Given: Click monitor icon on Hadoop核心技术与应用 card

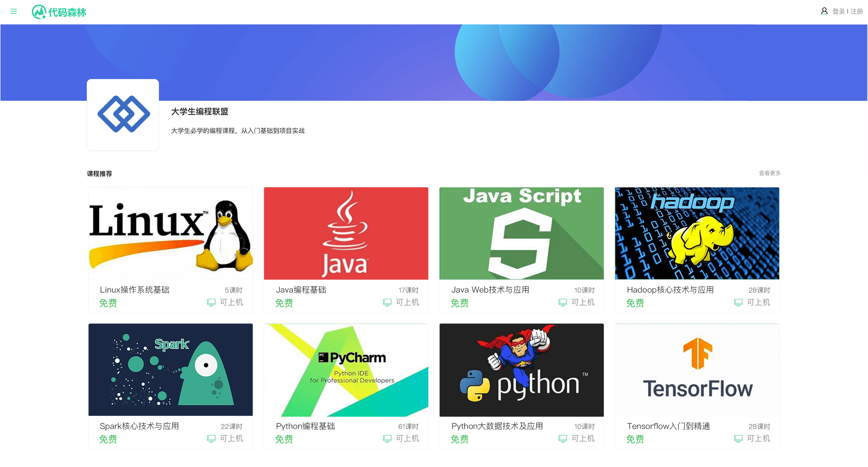Looking at the screenshot, I should [738, 303].
